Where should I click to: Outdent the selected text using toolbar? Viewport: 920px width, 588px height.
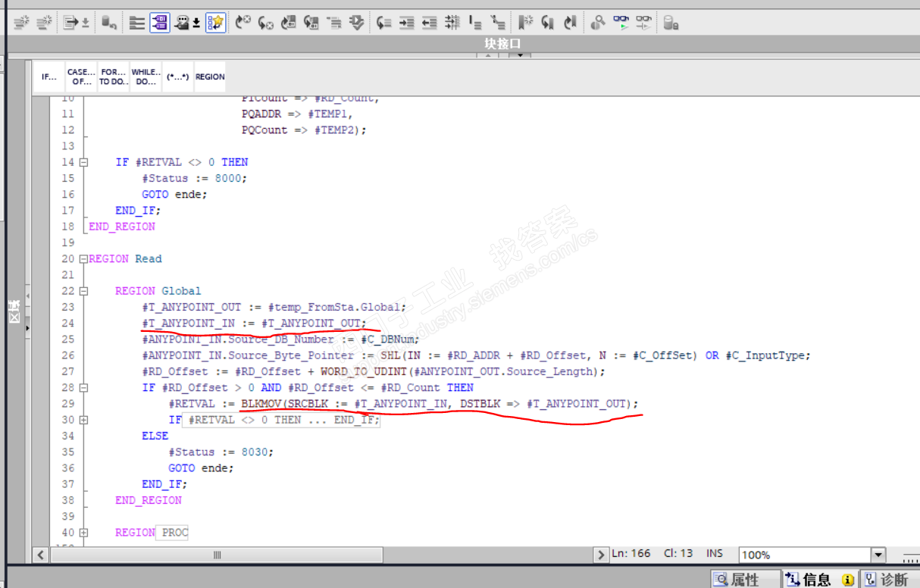point(430,23)
